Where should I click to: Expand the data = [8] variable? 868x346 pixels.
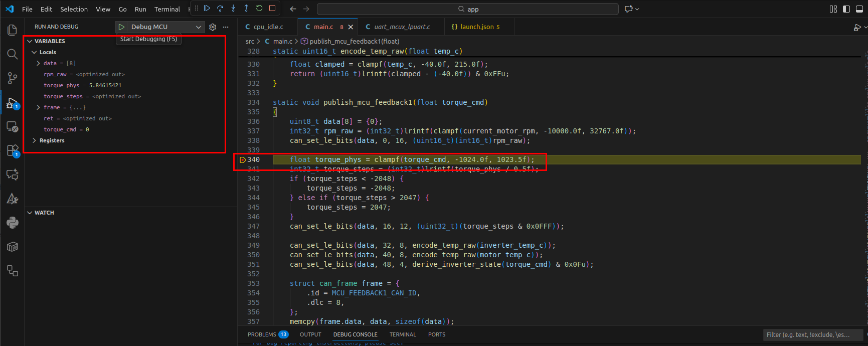point(39,63)
